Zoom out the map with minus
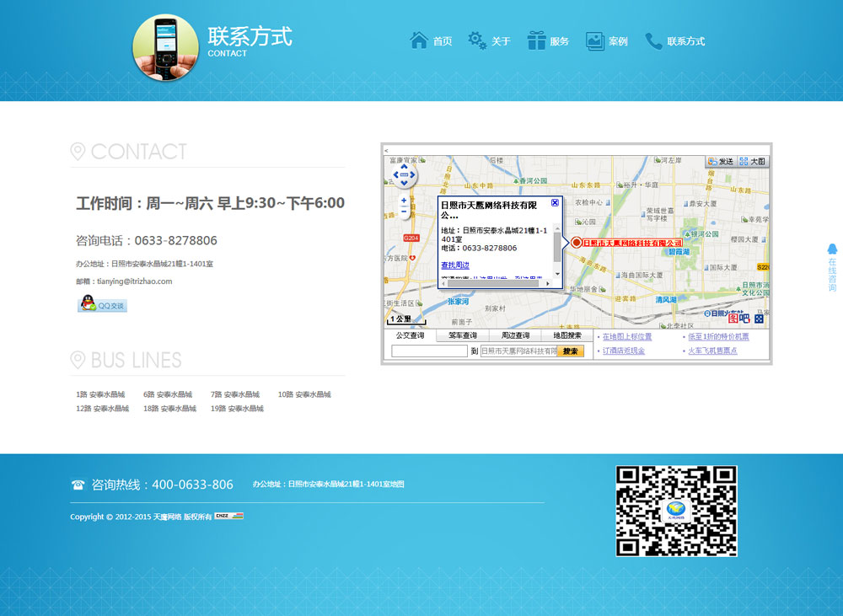Image resolution: width=843 pixels, height=616 pixels. (x=404, y=212)
